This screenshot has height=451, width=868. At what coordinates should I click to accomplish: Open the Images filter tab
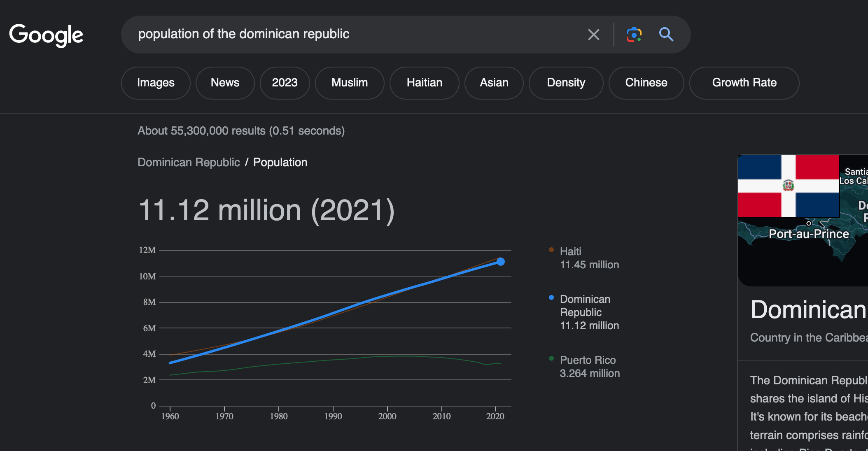click(x=156, y=83)
